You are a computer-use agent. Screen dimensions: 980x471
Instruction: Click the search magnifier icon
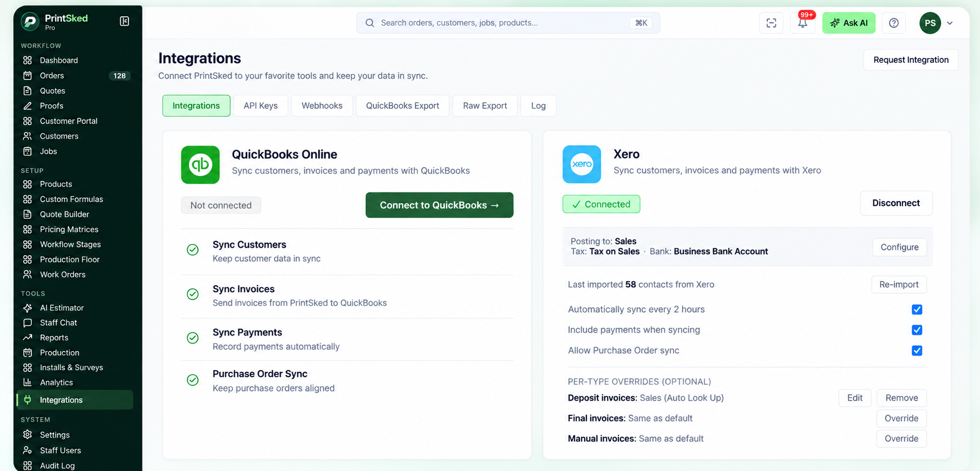click(370, 23)
